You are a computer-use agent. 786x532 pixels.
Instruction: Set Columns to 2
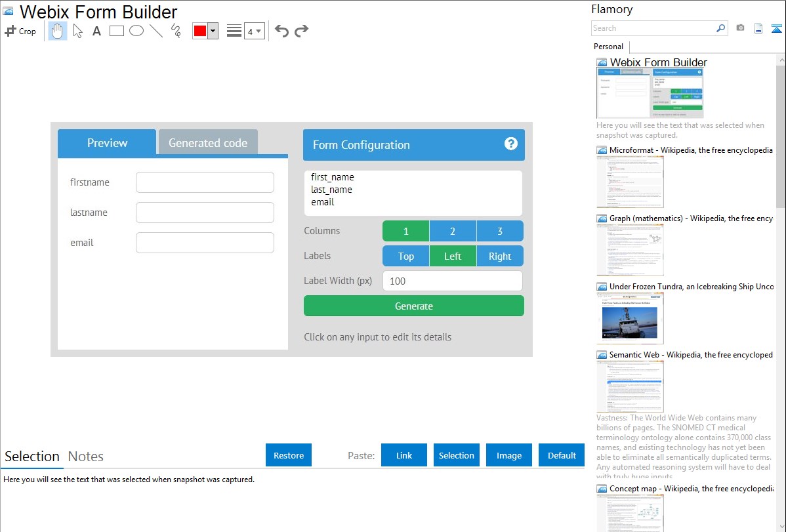click(453, 231)
